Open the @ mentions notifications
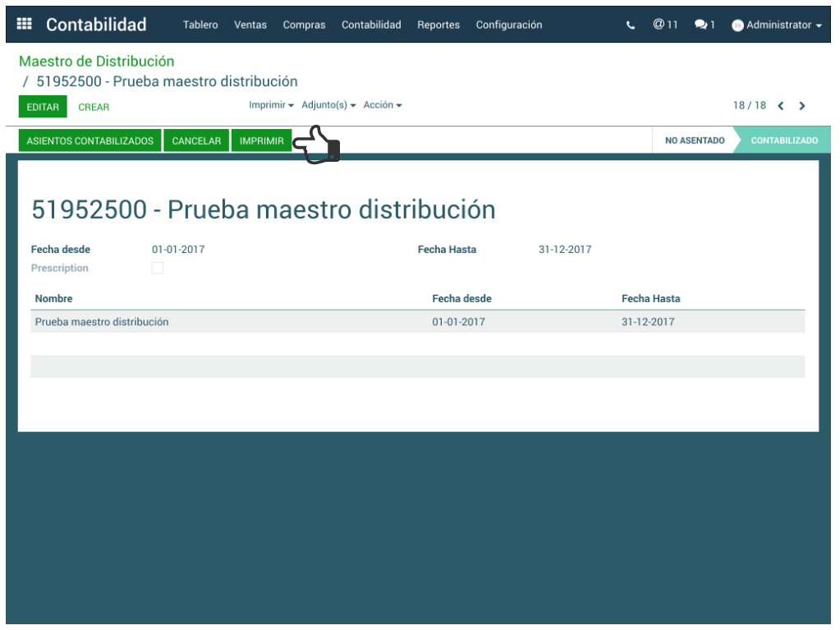The width and height of the screenshot is (840, 630). click(x=665, y=25)
